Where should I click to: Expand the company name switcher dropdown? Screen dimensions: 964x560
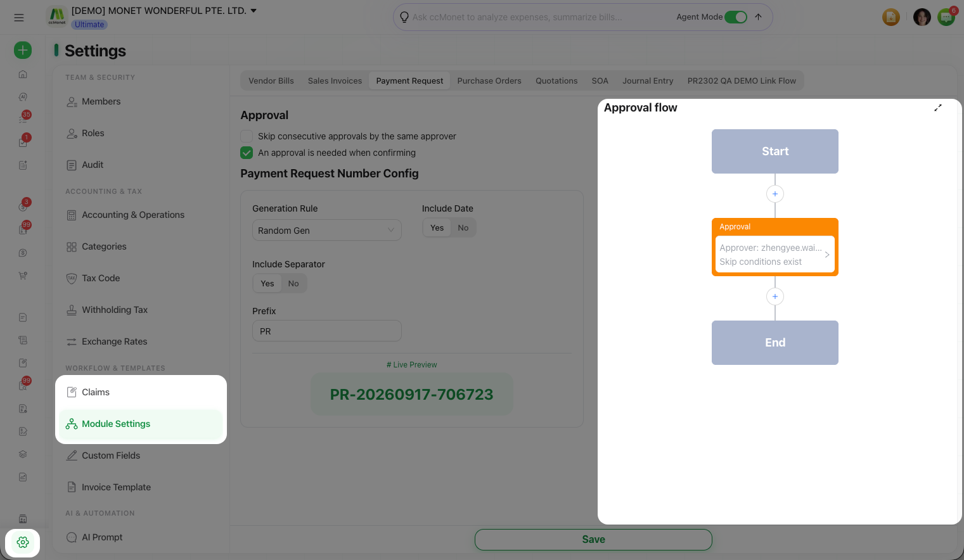254,11
